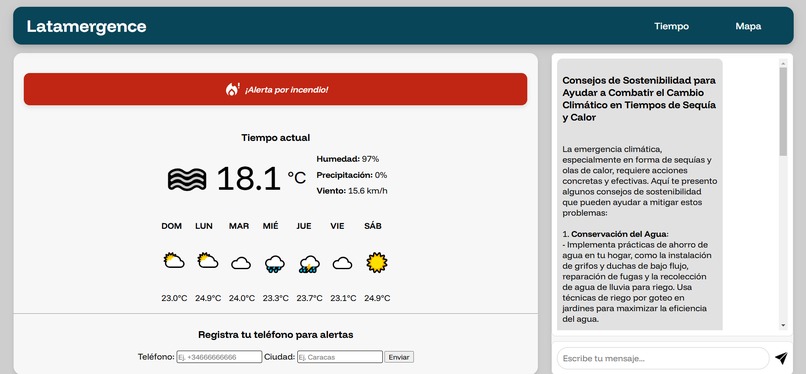The height and width of the screenshot is (374, 806).
Task: Click the LUN day label
Action: click(x=204, y=226)
